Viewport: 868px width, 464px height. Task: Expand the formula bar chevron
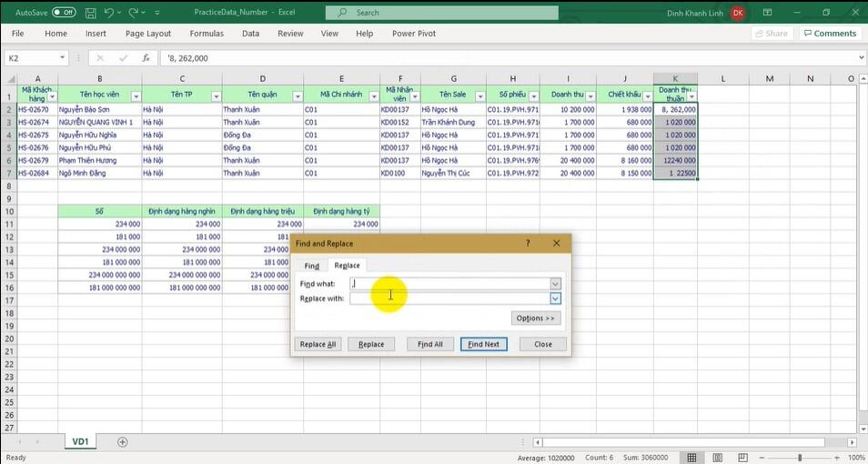click(862, 57)
